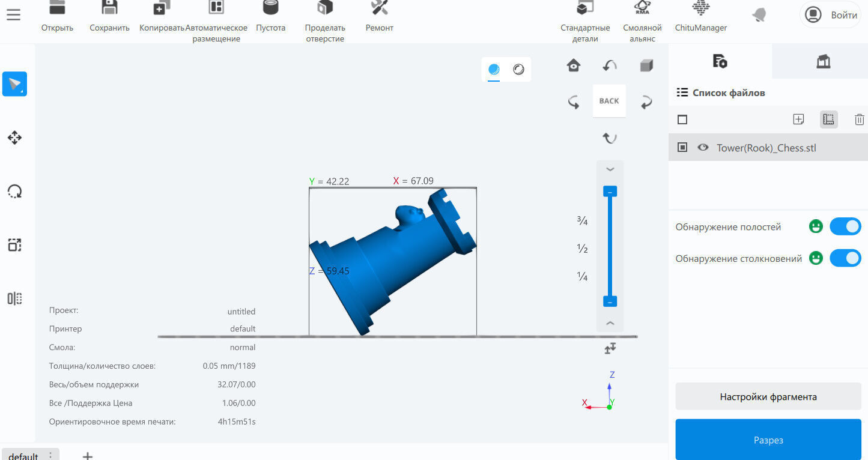Select the Move tool in left sidebar
This screenshot has width=868, height=460.
tap(14, 138)
